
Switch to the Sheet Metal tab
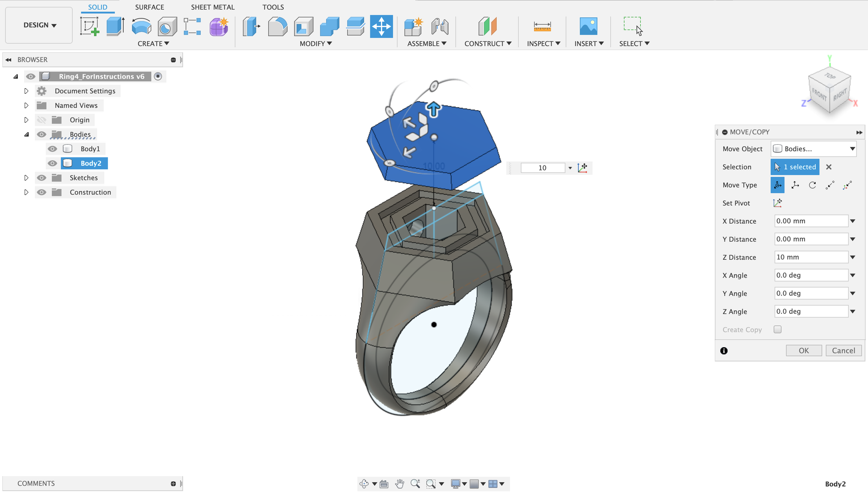[x=213, y=7]
